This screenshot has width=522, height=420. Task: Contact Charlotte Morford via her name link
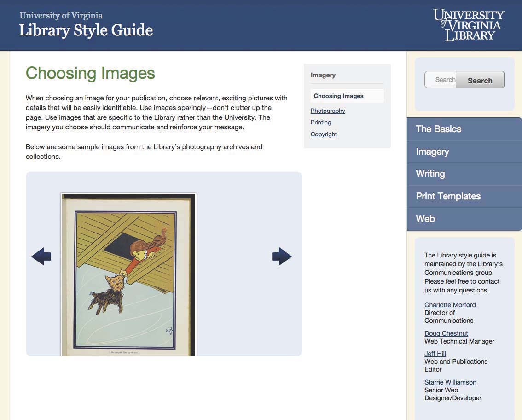coord(450,305)
